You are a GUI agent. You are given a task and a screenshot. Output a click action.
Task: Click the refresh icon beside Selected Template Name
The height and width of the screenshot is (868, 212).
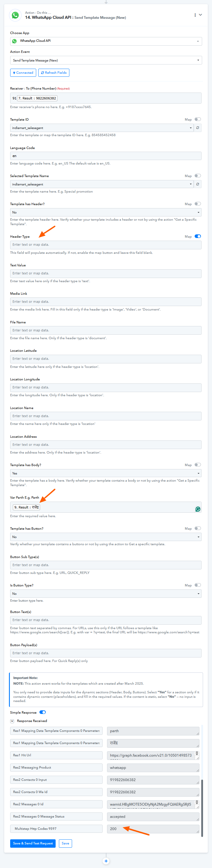[x=198, y=184]
